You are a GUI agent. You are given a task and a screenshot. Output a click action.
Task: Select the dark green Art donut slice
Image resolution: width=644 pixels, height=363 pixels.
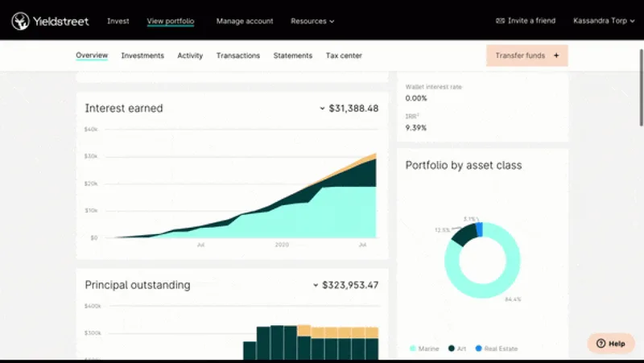click(465, 235)
